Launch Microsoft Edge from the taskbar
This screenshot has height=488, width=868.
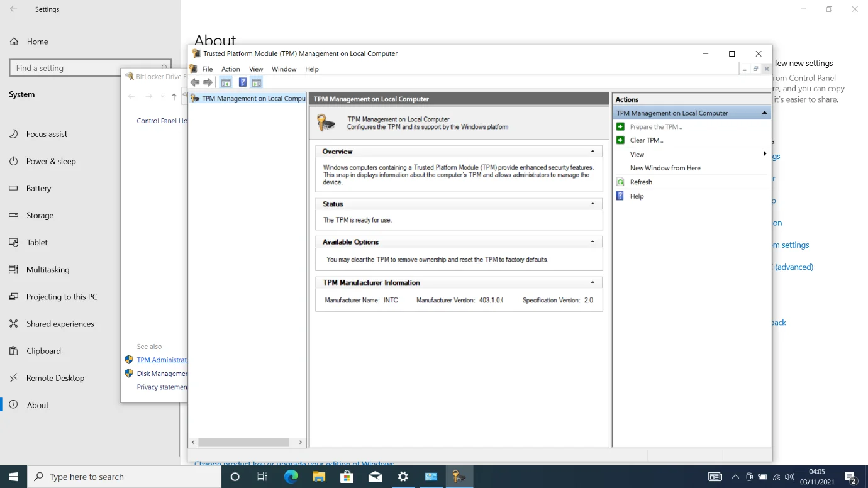(x=291, y=477)
